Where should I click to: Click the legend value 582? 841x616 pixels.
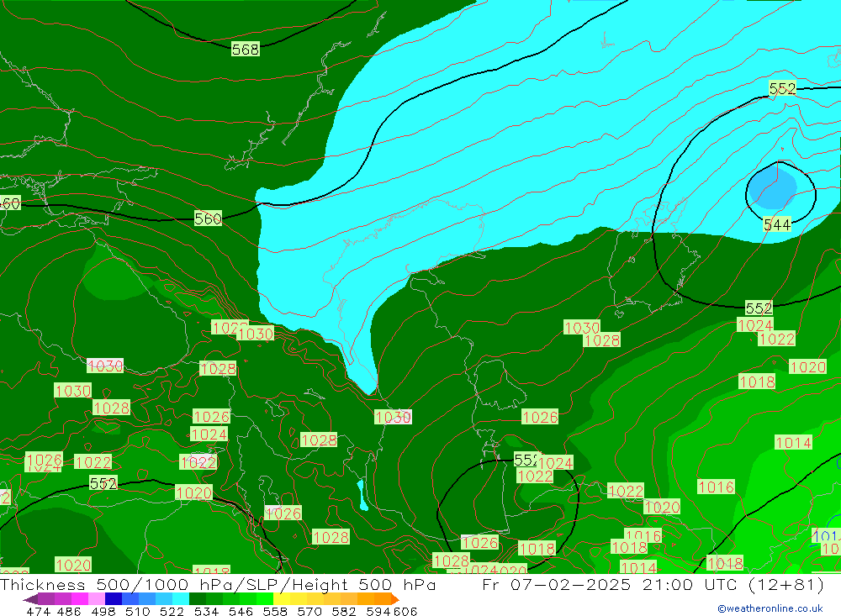344,611
